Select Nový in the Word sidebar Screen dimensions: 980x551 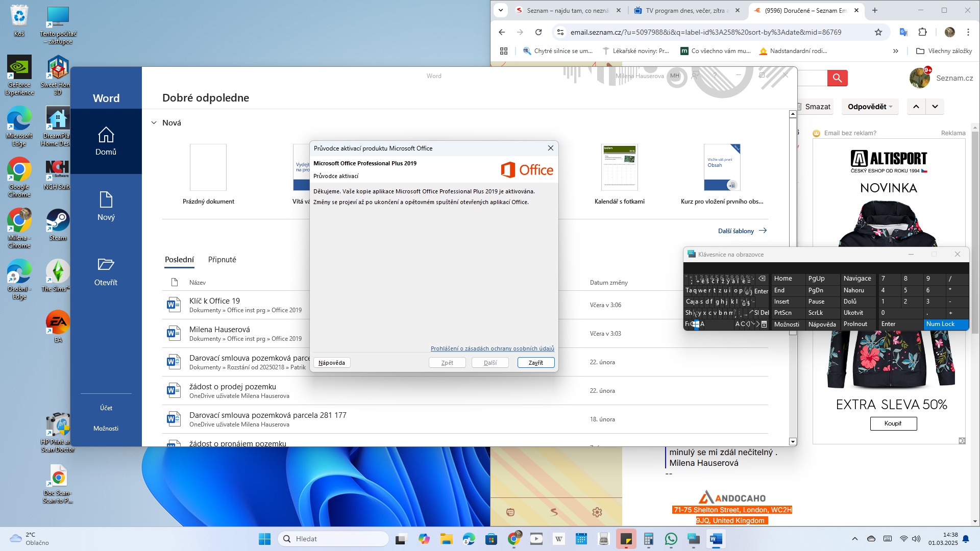(x=106, y=206)
